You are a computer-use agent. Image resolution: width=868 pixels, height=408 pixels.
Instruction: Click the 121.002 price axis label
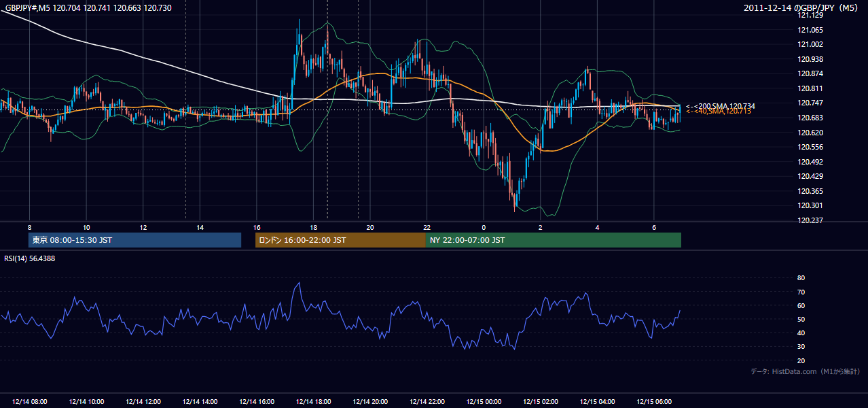click(810, 44)
